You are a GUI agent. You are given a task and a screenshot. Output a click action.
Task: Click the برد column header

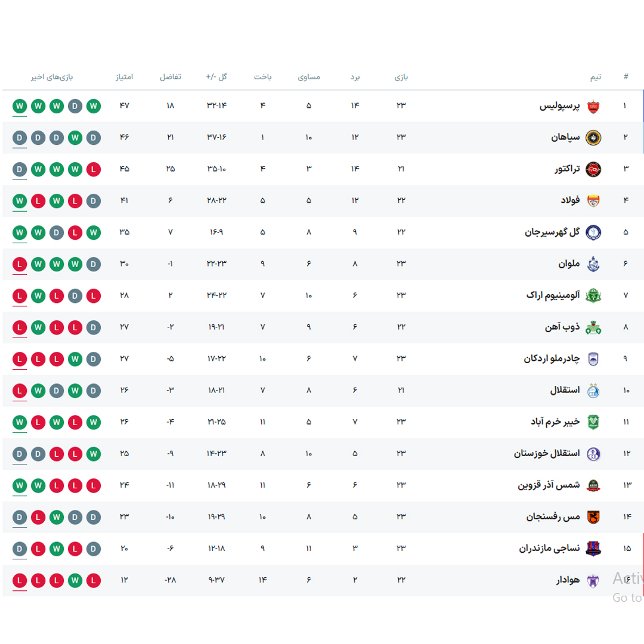point(355,77)
